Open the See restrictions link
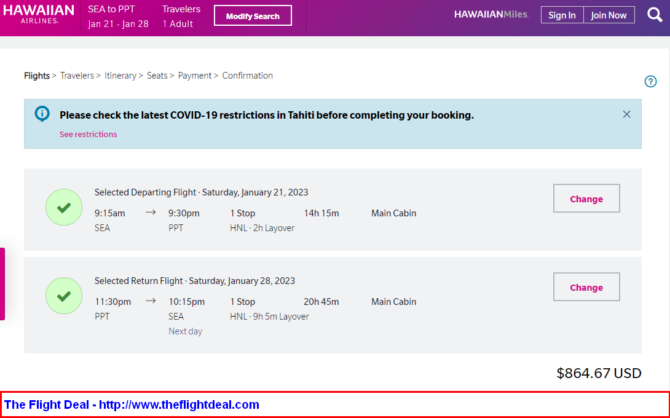This screenshot has width=670, height=418. pyautogui.click(x=88, y=134)
